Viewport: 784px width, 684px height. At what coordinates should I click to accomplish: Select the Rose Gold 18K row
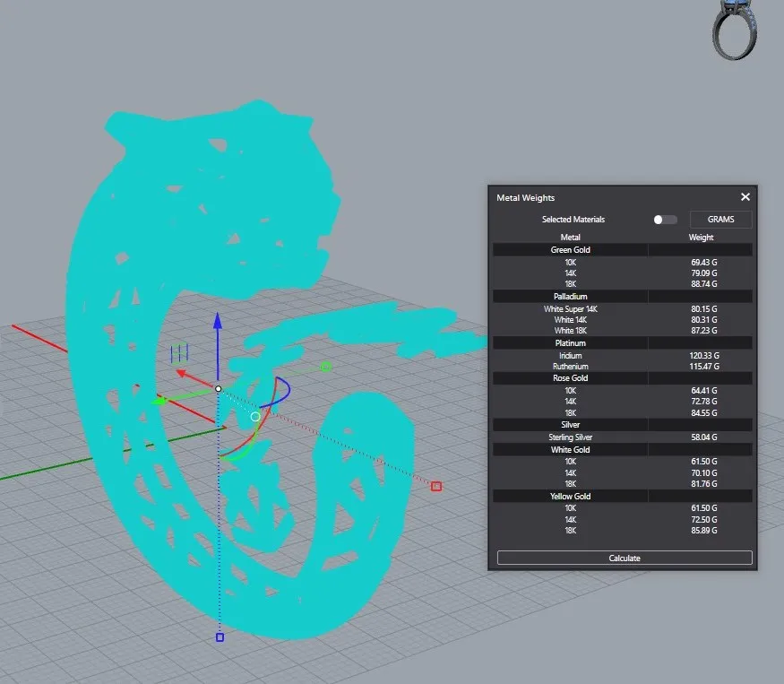[x=622, y=413]
